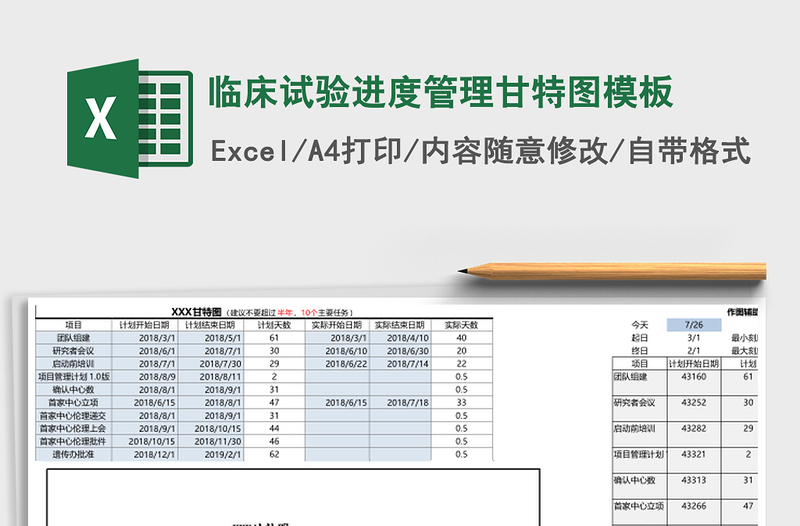The image size is (800, 526).
Task: Click the 团队组建 task cell in left table
Action: point(74,338)
